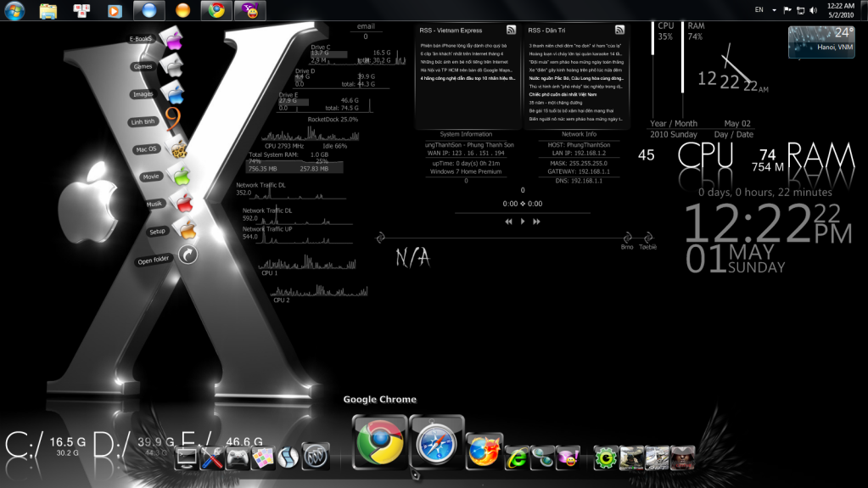Open the gamepad games icon in dock
This screenshot has width=868, height=488.
pos(238,458)
